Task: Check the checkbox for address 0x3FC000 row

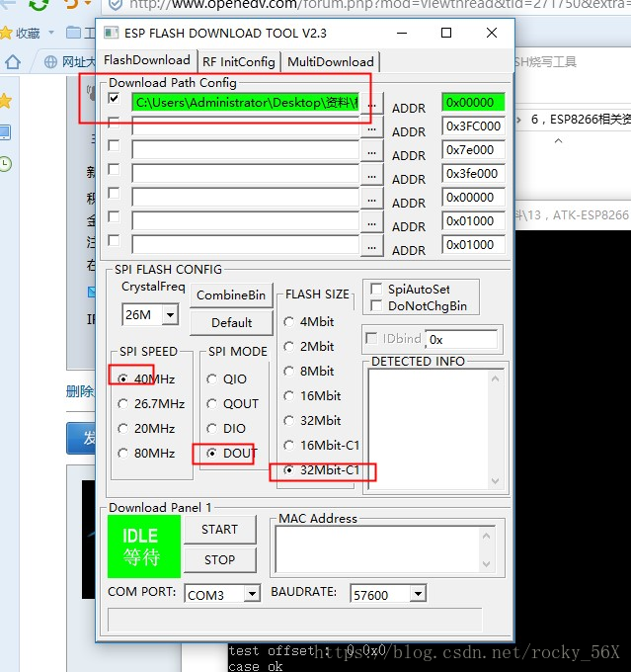Action: pyautogui.click(x=114, y=123)
